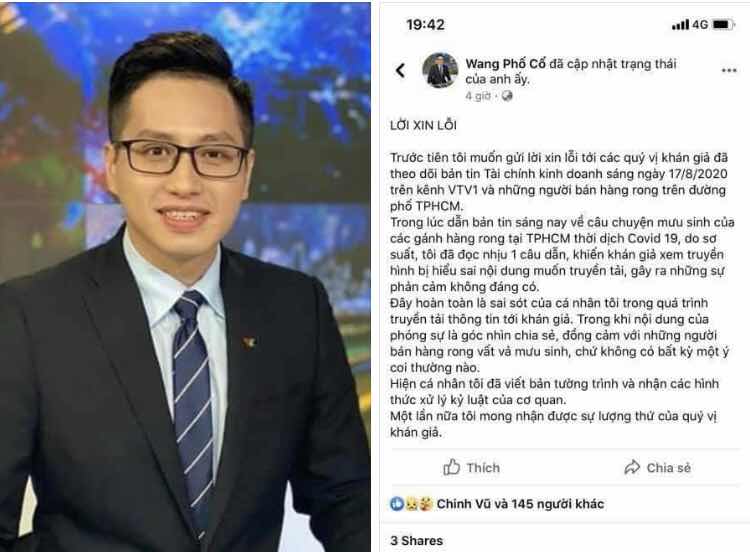Image resolution: width=750 pixels, height=552 pixels.
Task: Tap the globe public-privacy icon
Action: tap(507, 96)
